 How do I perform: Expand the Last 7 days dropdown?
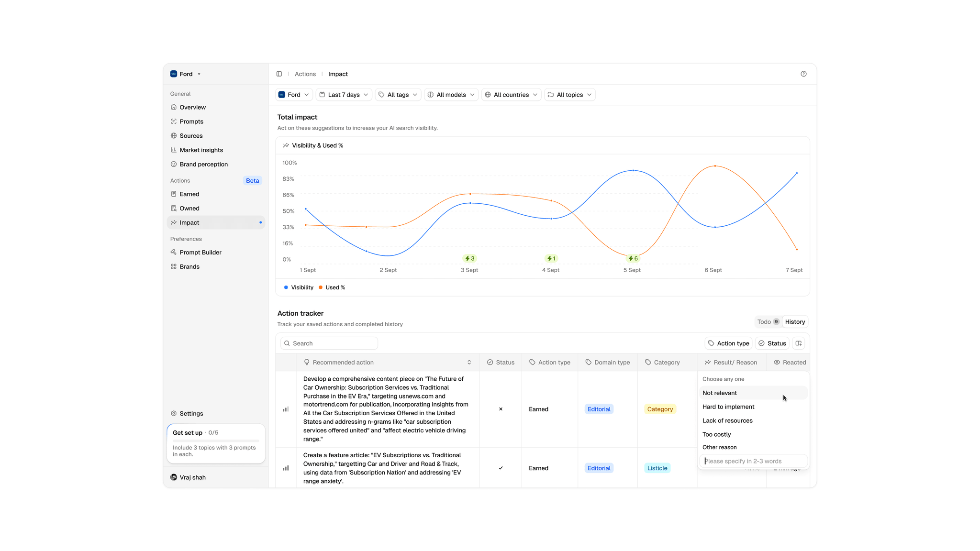point(344,95)
